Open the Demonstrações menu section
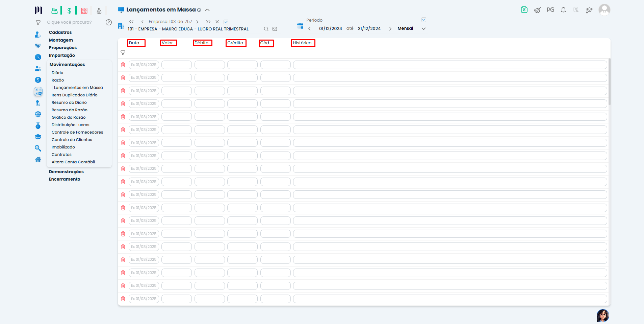 click(x=66, y=172)
